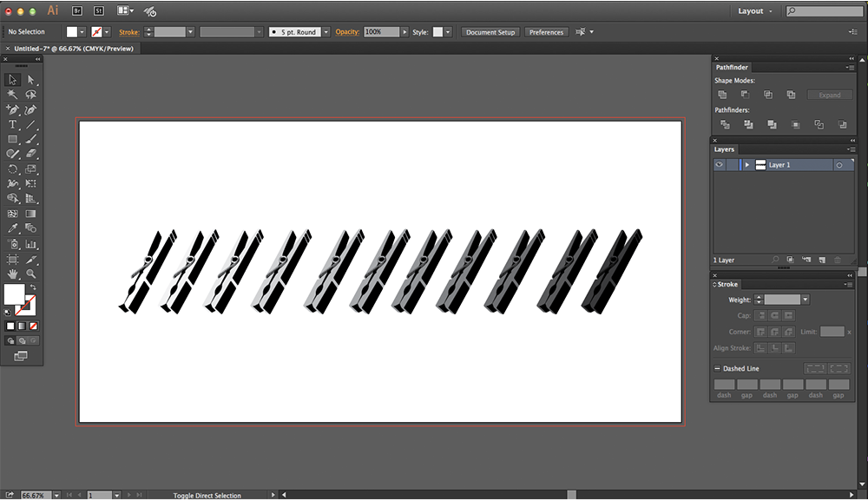The image size is (868, 501).
Task: Select the Mesh tool
Action: tap(12, 213)
